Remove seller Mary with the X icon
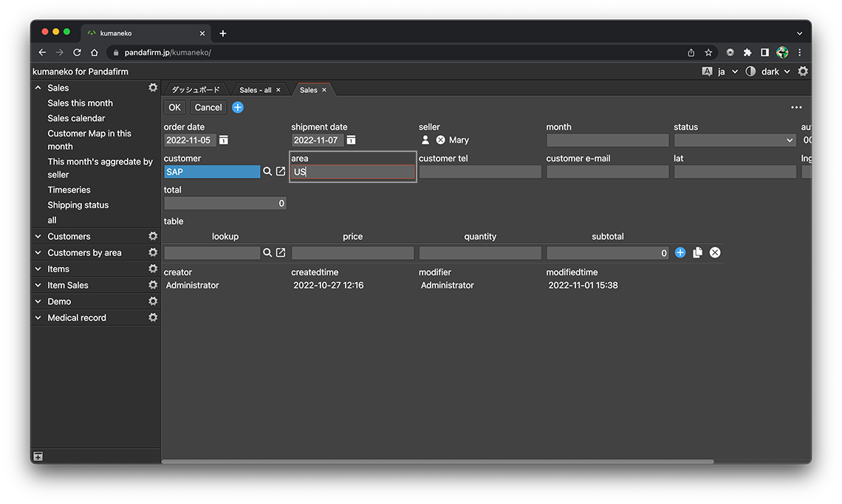842x504 pixels. click(x=440, y=140)
